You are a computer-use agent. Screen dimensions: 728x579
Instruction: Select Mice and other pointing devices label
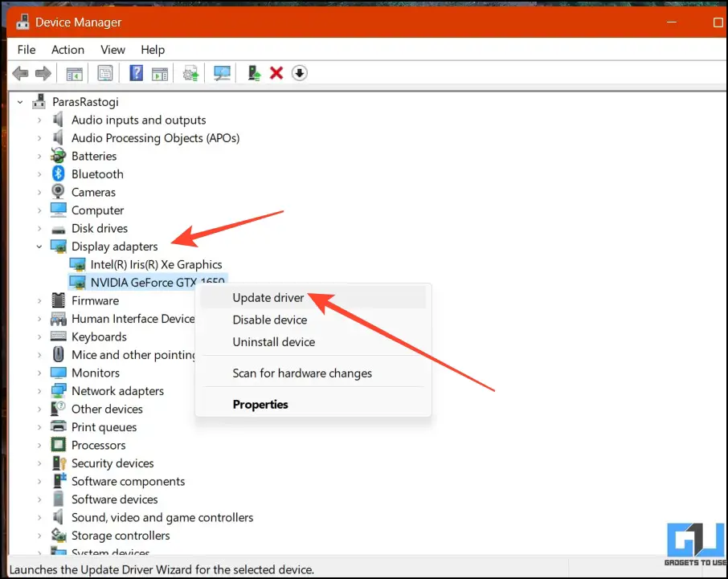[x=133, y=355]
